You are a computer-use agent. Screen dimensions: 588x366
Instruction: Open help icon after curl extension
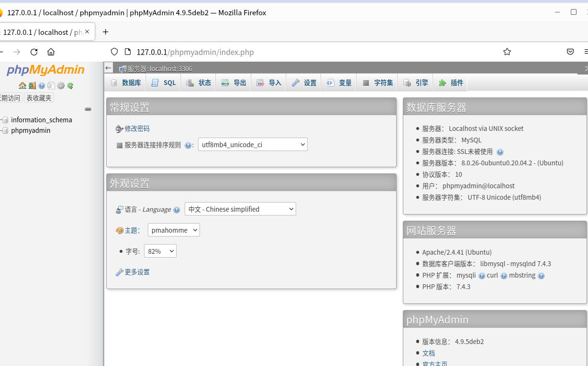[x=504, y=276]
